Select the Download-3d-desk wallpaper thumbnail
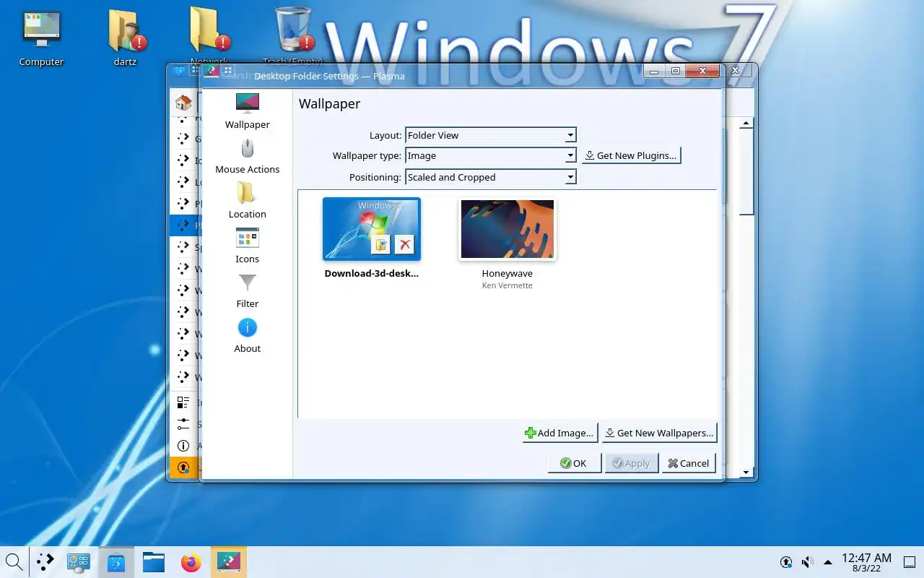The width and height of the screenshot is (924, 578). (372, 229)
